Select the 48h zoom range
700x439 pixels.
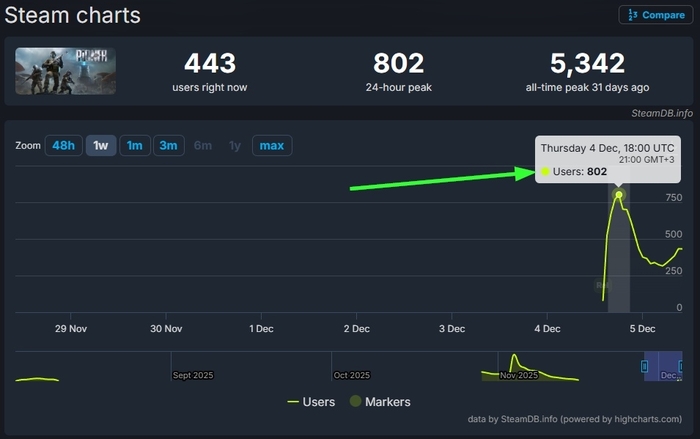tap(63, 146)
